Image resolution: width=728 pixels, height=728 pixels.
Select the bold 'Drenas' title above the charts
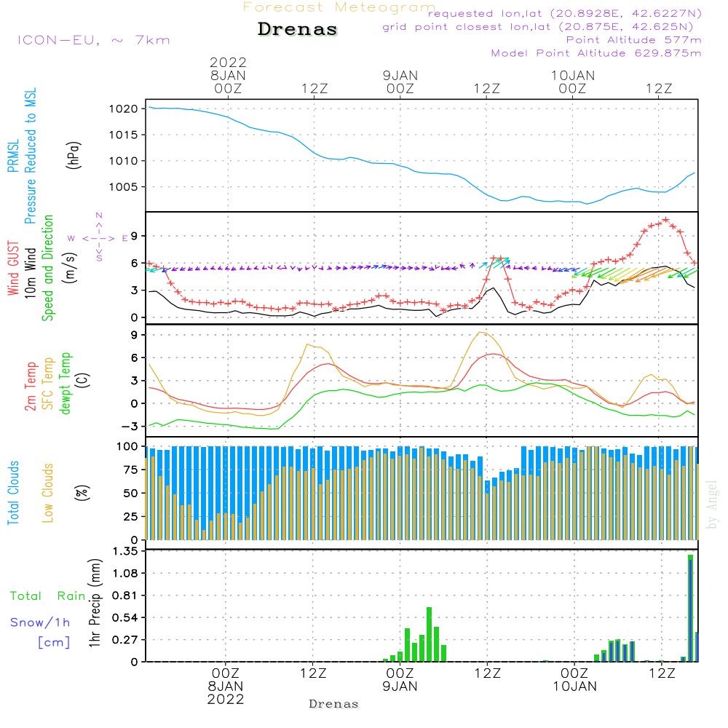tap(298, 29)
